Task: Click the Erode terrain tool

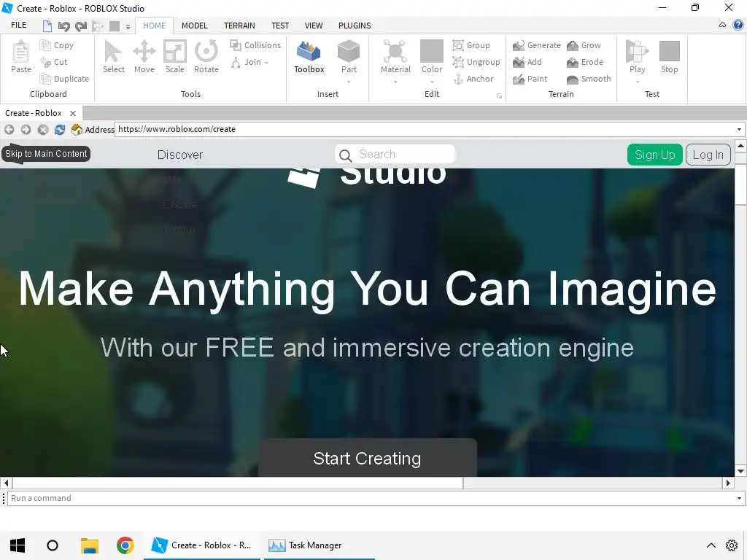Action: click(585, 62)
